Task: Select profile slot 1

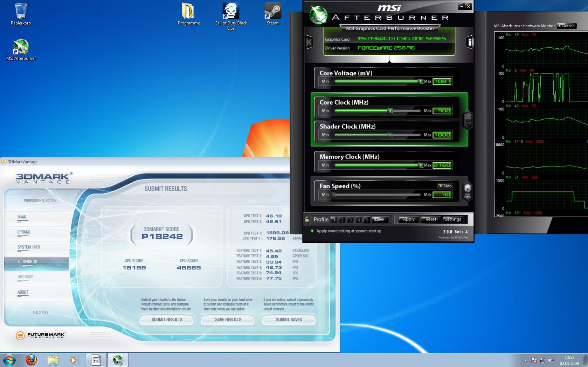Action: [x=333, y=220]
